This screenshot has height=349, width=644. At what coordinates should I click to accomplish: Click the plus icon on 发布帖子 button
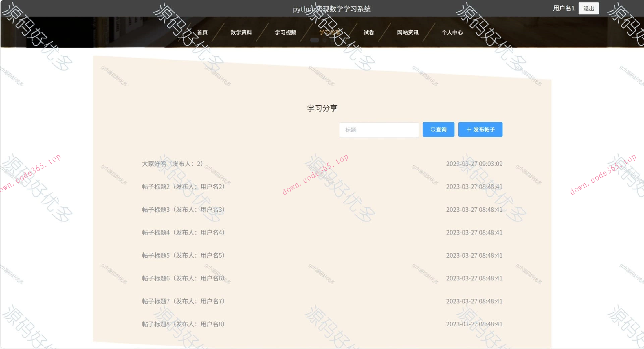469,130
